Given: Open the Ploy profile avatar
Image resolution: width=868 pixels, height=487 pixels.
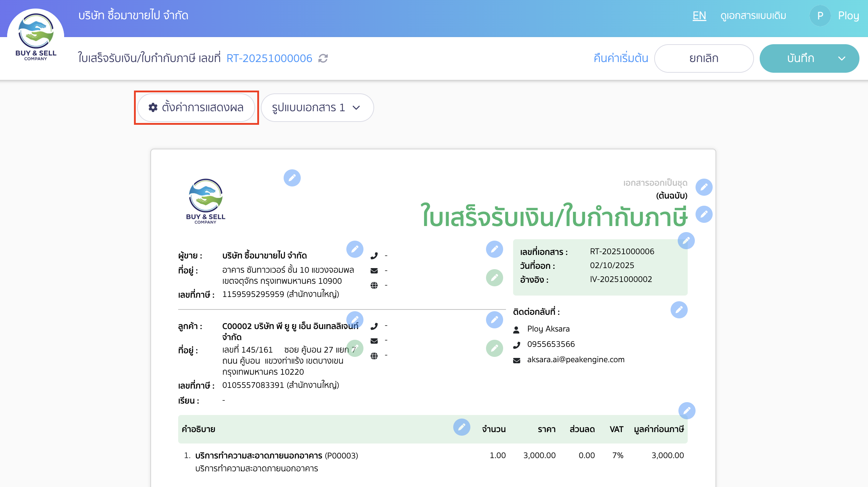Looking at the screenshot, I should point(820,15).
